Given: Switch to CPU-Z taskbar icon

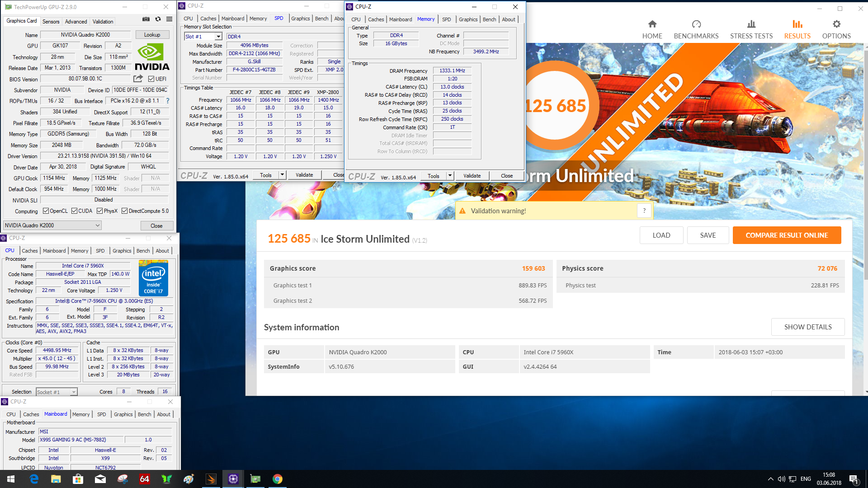Looking at the screenshot, I should (233, 479).
